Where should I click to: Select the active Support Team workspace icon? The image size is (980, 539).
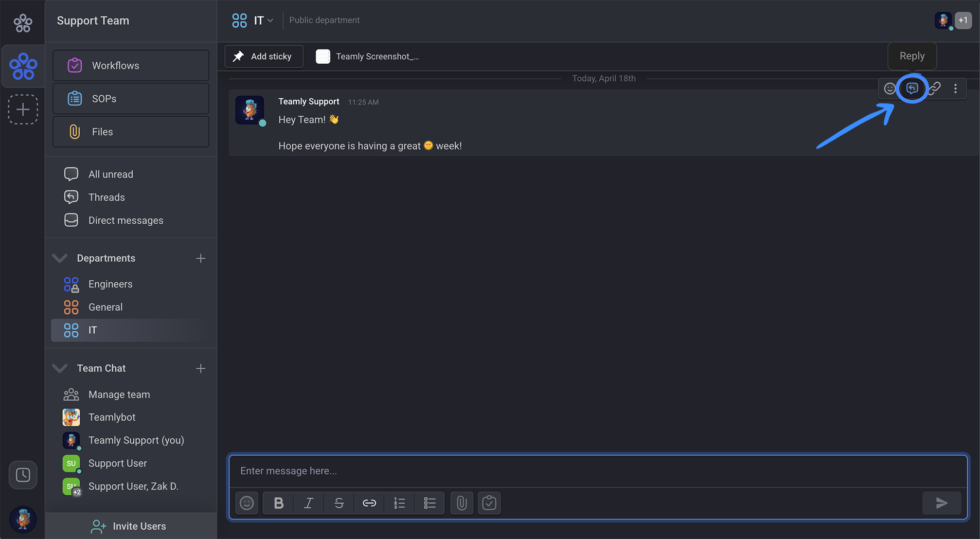(x=23, y=66)
